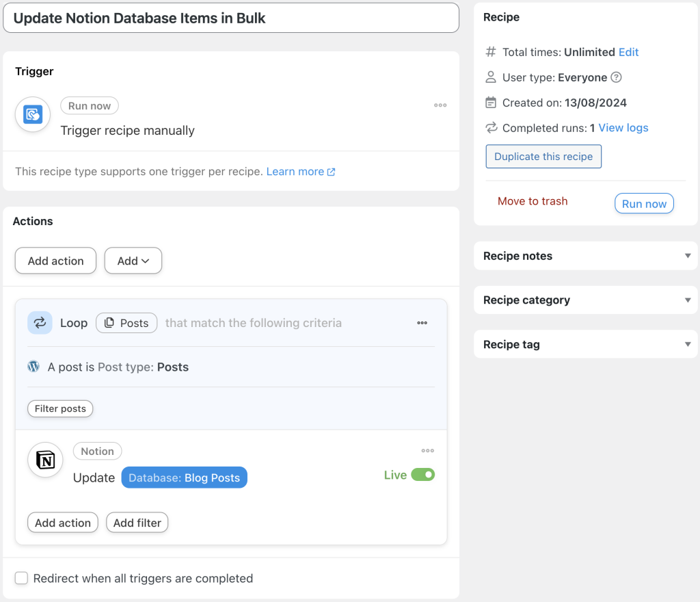Click the Notion app icon

tap(44, 460)
